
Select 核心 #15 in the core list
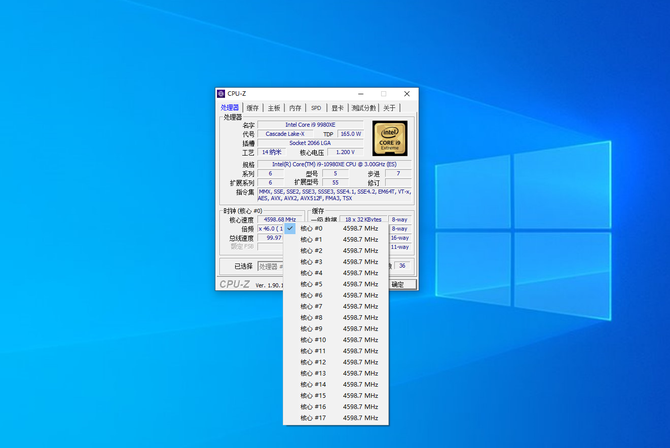pyautogui.click(x=336, y=395)
